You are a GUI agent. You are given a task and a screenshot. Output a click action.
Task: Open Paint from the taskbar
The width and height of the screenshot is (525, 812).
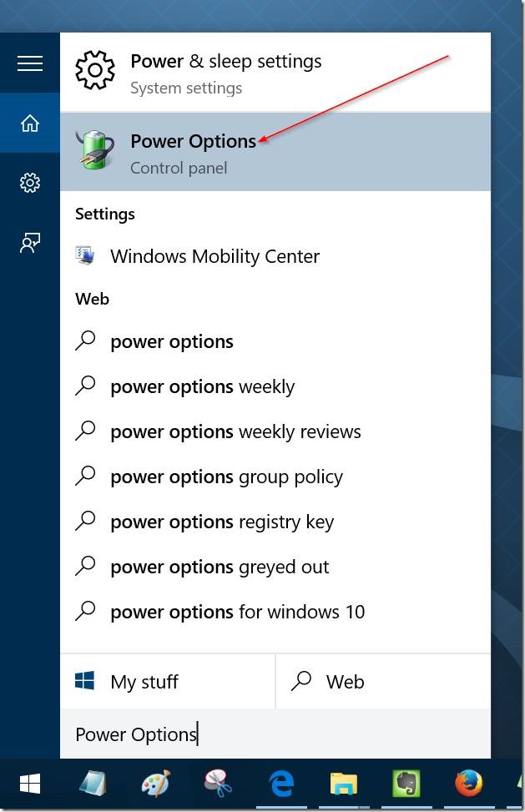154,784
